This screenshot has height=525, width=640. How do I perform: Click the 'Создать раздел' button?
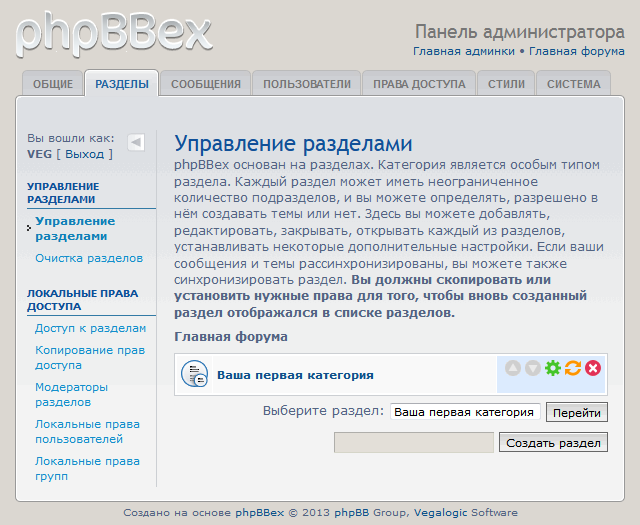tap(553, 442)
